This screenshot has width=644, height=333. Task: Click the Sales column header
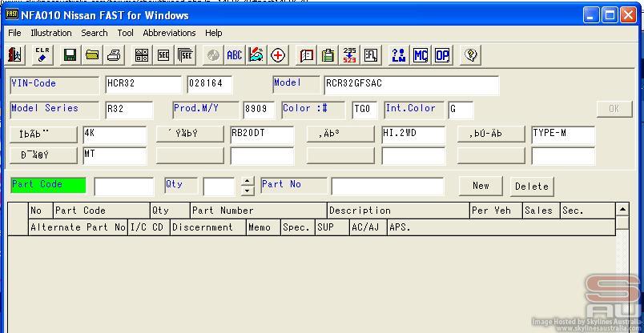(x=541, y=211)
